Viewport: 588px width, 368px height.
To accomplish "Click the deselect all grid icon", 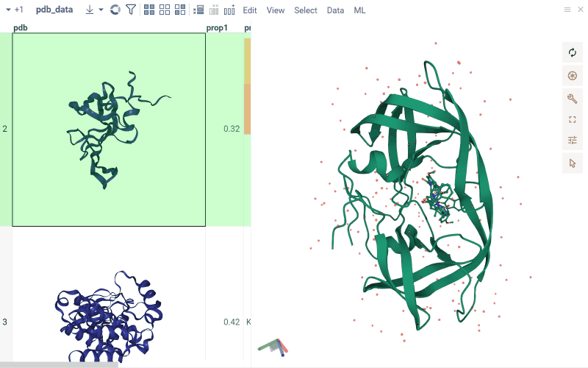I will coord(165,10).
